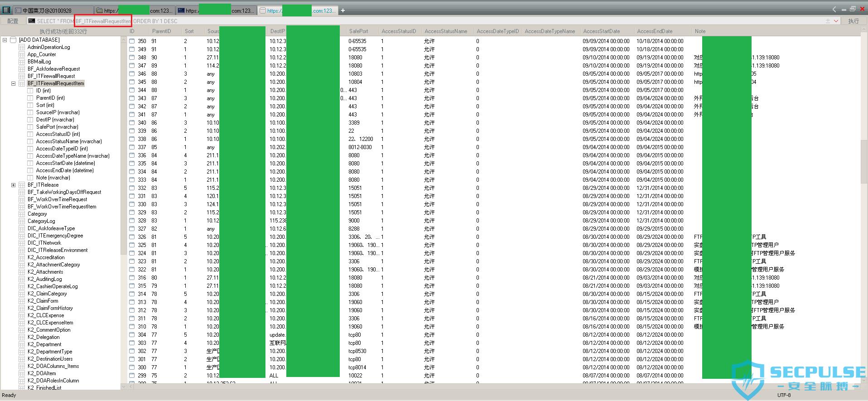Click into the SQL query input field
This screenshot has width=868, height=401.
(426, 21)
